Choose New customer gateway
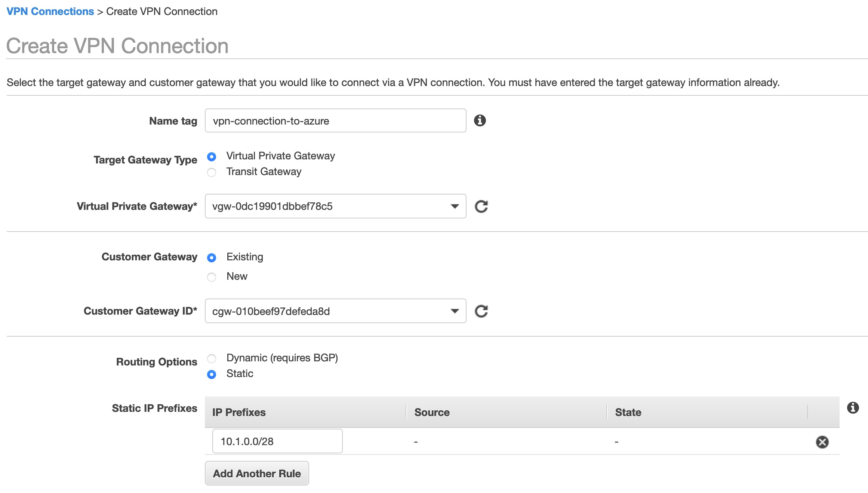 [212, 277]
